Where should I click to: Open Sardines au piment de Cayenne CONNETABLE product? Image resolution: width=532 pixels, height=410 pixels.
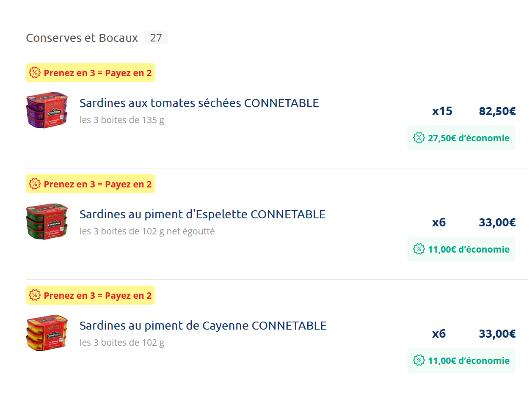[x=203, y=326]
